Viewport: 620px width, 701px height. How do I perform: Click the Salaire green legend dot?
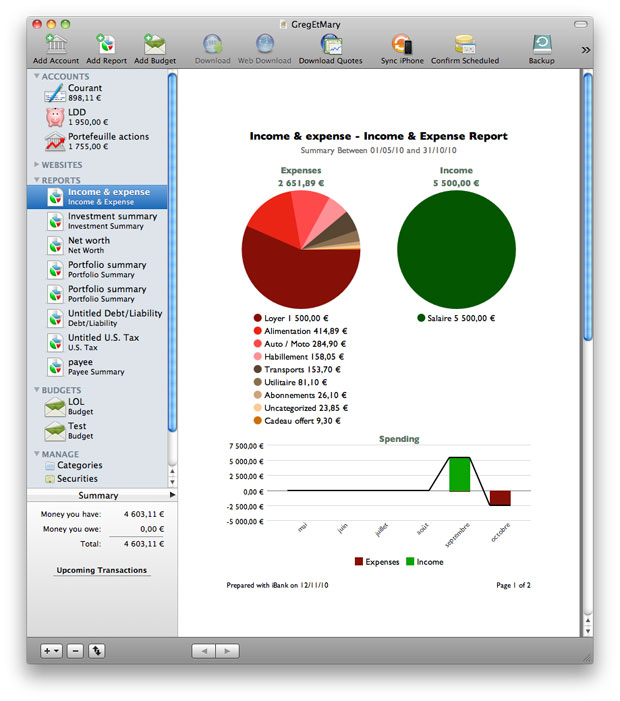coord(421,318)
